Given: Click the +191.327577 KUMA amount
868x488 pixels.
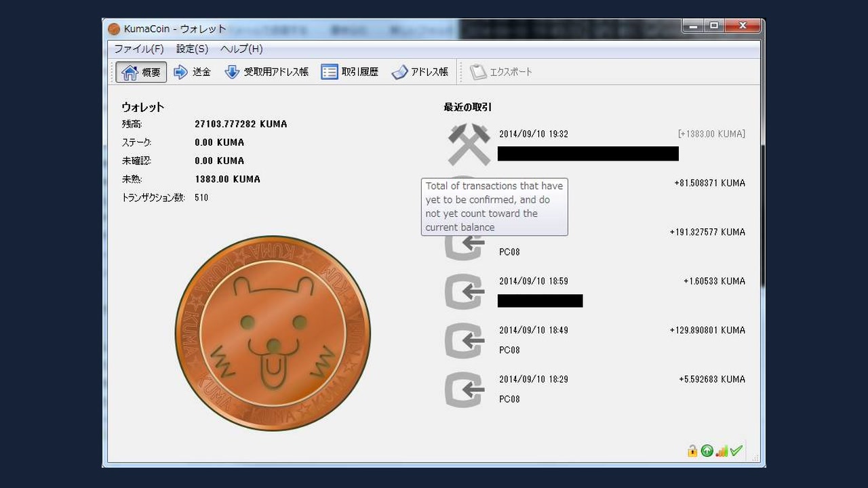Looking at the screenshot, I should pos(707,232).
